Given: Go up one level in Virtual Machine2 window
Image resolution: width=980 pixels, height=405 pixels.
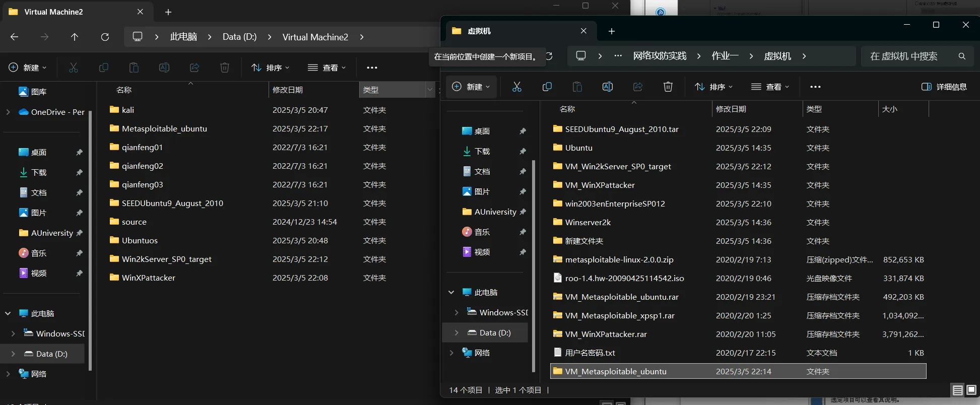Looking at the screenshot, I should point(75,37).
